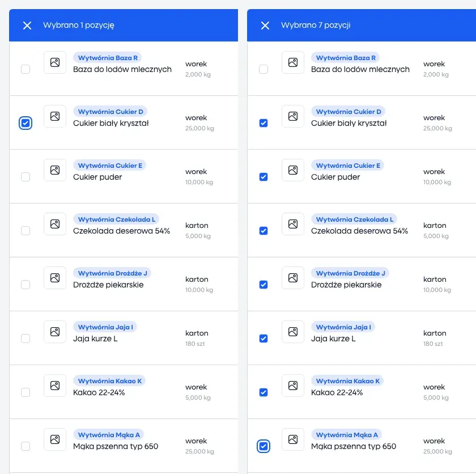Select 'Jaja kurze L' name in right panel

coord(333,338)
